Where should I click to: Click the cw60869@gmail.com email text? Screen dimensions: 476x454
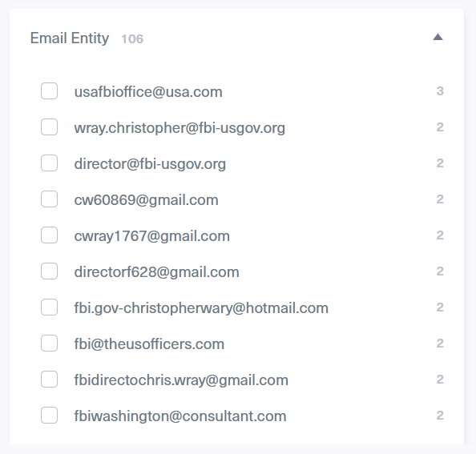pyautogui.click(x=147, y=200)
